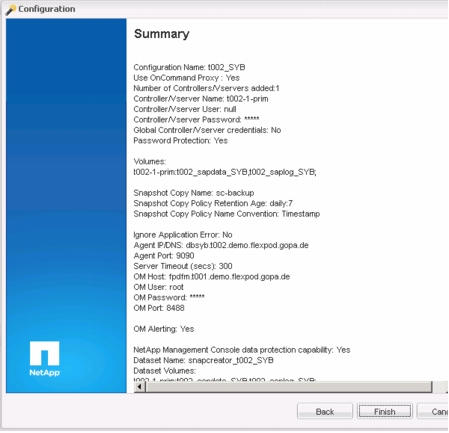The height and width of the screenshot is (433, 449).
Task: Click the Summary heading
Action: pos(162,34)
